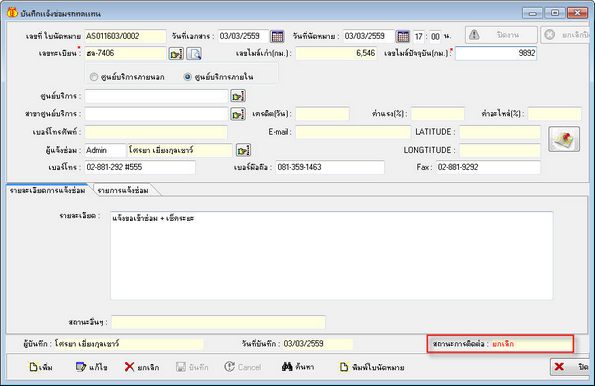Click the binoculars Search button
The height and width of the screenshot is (386, 595).
(298, 367)
